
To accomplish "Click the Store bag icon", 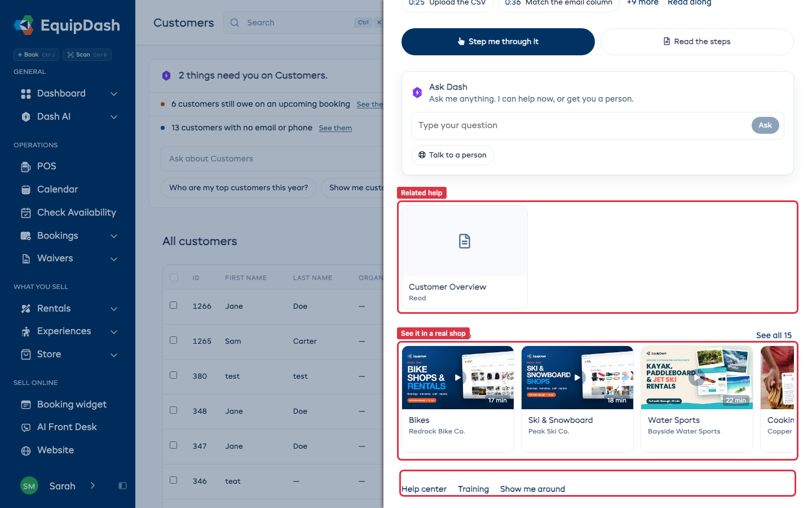I will pyautogui.click(x=26, y=354).
